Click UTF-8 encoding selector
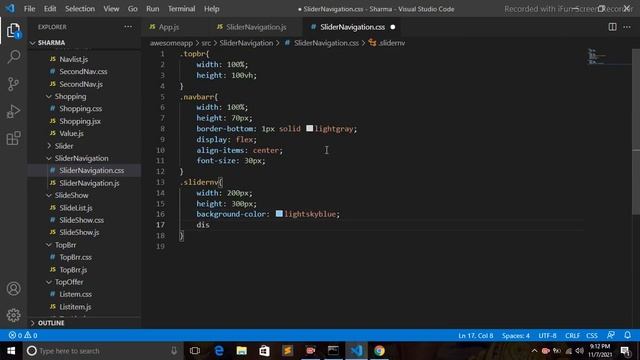The image size is (640, 360). [547, 336]
